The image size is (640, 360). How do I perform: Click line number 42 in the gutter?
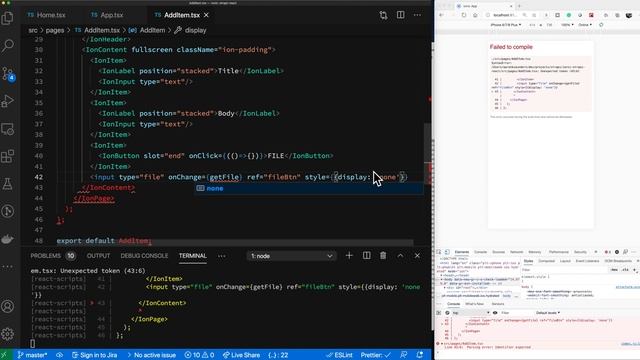click(x=38, y=177)
